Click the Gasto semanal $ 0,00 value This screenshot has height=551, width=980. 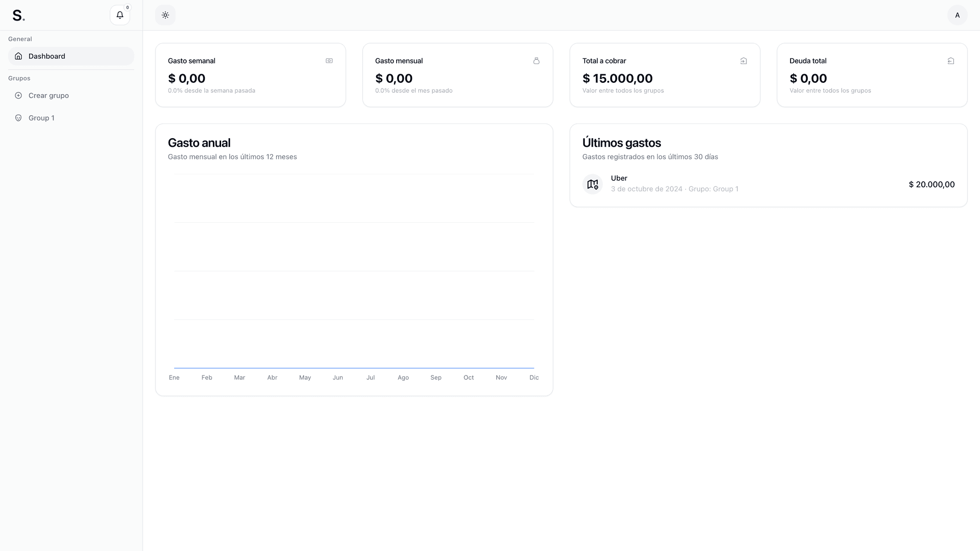(x=187, y=78)
